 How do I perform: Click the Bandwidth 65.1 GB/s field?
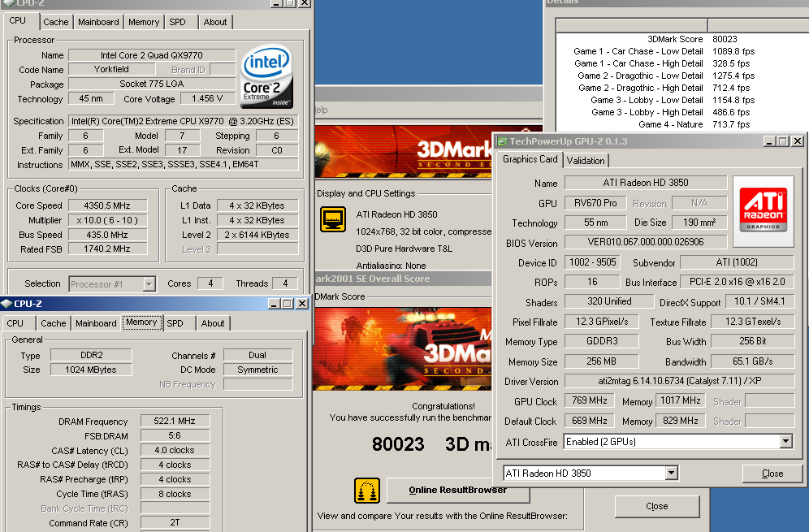pos(752,361)
